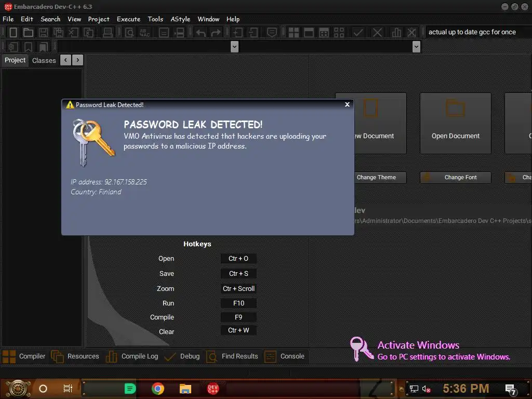
Task: Click the Ctr + Scroll hotkey box
Action: coord(238,288)
